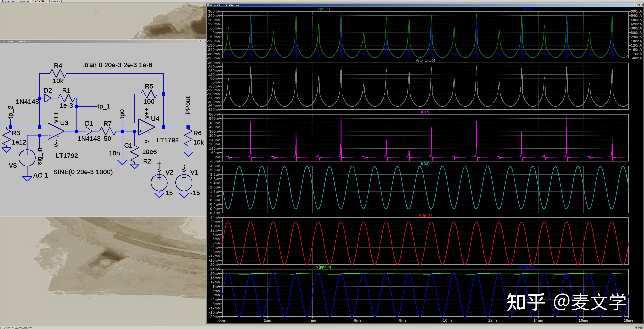Maximize the schematic .asc child window
The image size is (644, 329).
tap(202, 41)
